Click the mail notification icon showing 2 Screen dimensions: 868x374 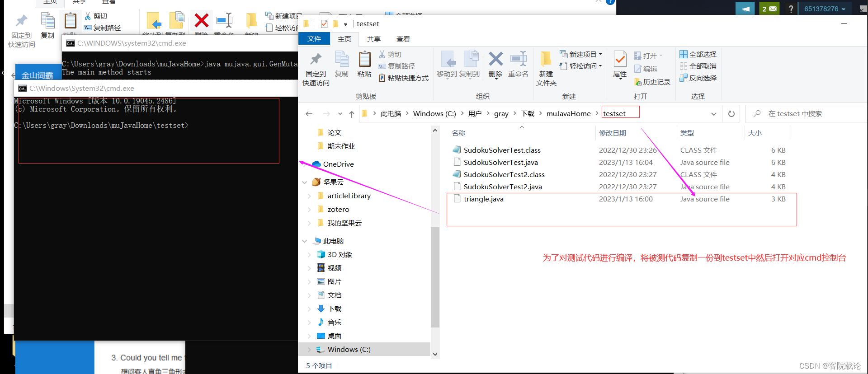(x=769, y=9)
